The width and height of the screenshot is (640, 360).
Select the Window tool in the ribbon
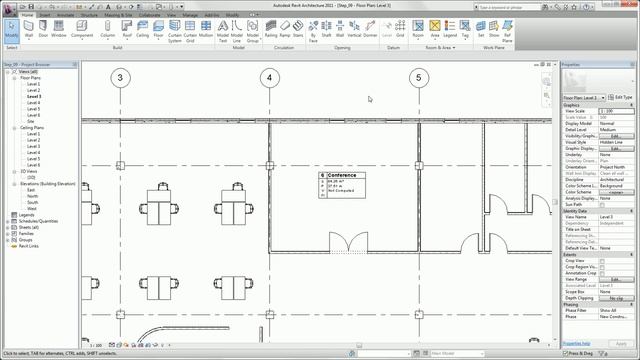[59, 29]
